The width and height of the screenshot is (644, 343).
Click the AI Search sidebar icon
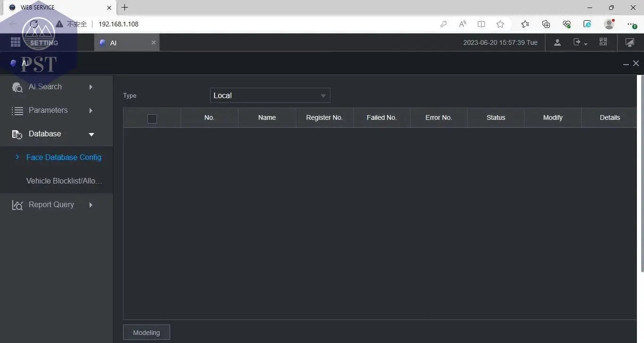[x=17, y=87]
